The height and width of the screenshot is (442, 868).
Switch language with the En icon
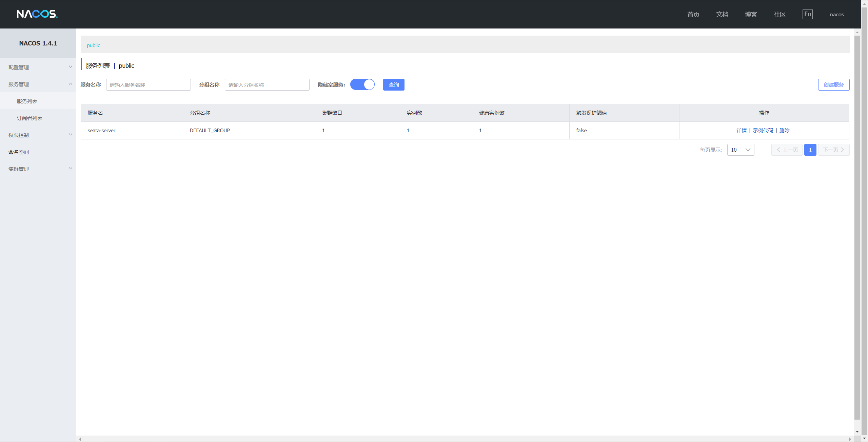807,14
